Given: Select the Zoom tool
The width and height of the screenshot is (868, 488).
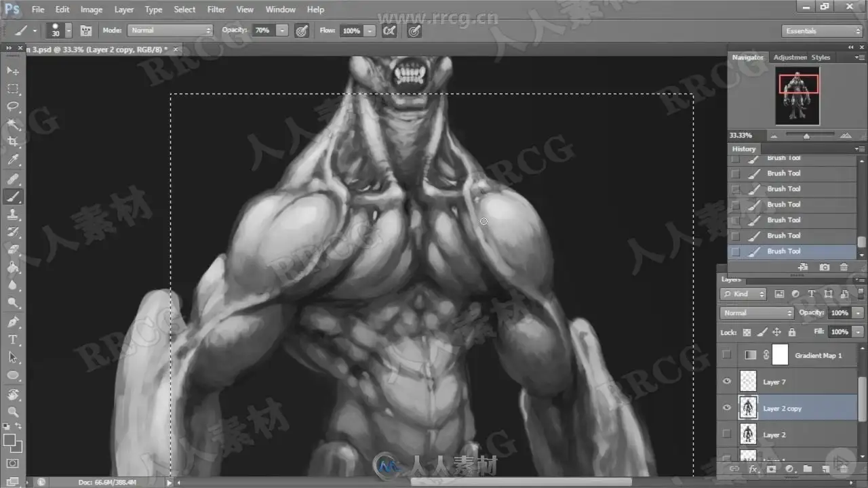Looking at the screenshot, I should [13, 411].
